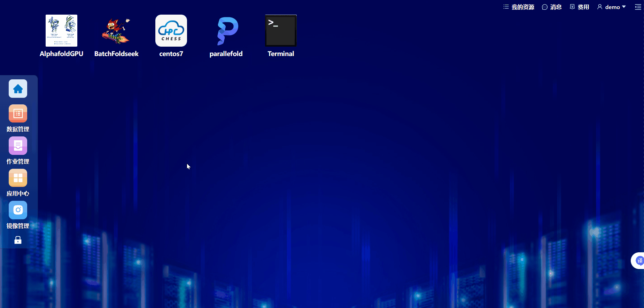Image resolution: width=644 pixels, height=308 pixels.
Task: Open the AlphafoldGPU application icon
Action: [61, 31]
